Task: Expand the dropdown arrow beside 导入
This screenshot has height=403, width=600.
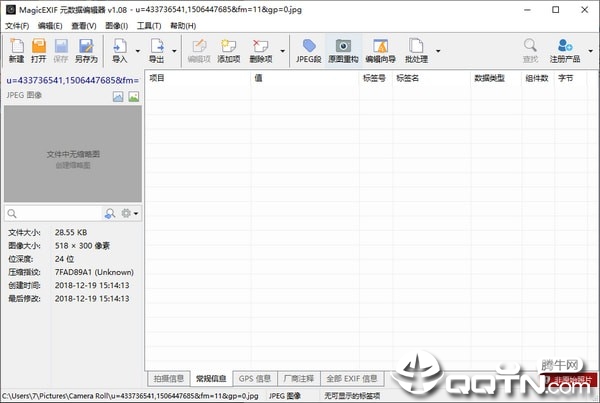Action: tap(138, 51)
